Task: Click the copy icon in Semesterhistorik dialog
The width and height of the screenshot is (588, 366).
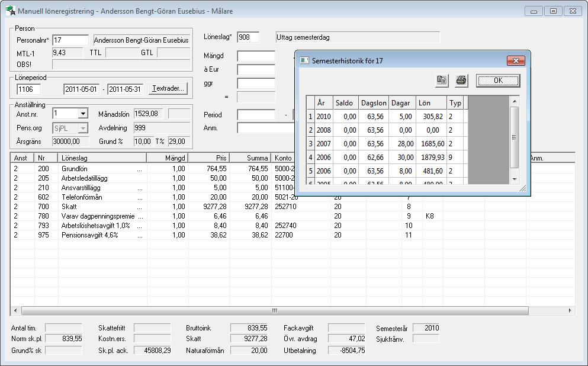Action: (442, 81)
